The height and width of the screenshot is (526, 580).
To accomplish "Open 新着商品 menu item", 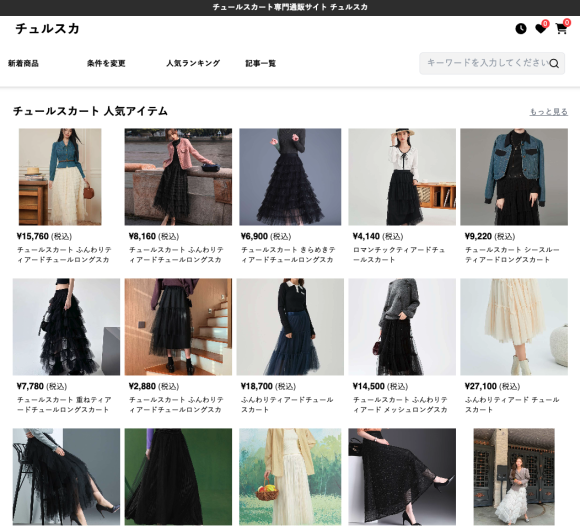I will [x=23, y=63].
